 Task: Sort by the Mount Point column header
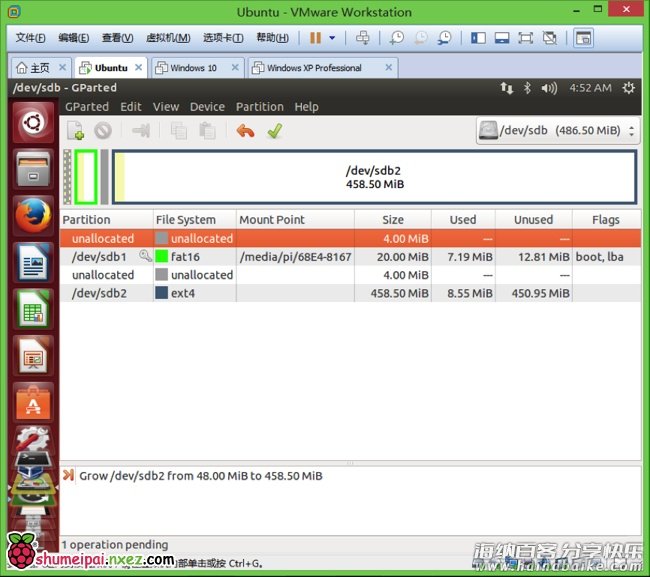295,220
